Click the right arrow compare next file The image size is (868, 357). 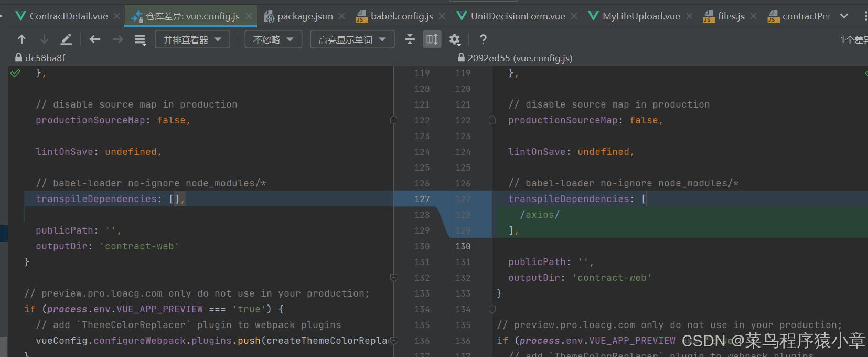pyautogui.click(x=118, y=39)
